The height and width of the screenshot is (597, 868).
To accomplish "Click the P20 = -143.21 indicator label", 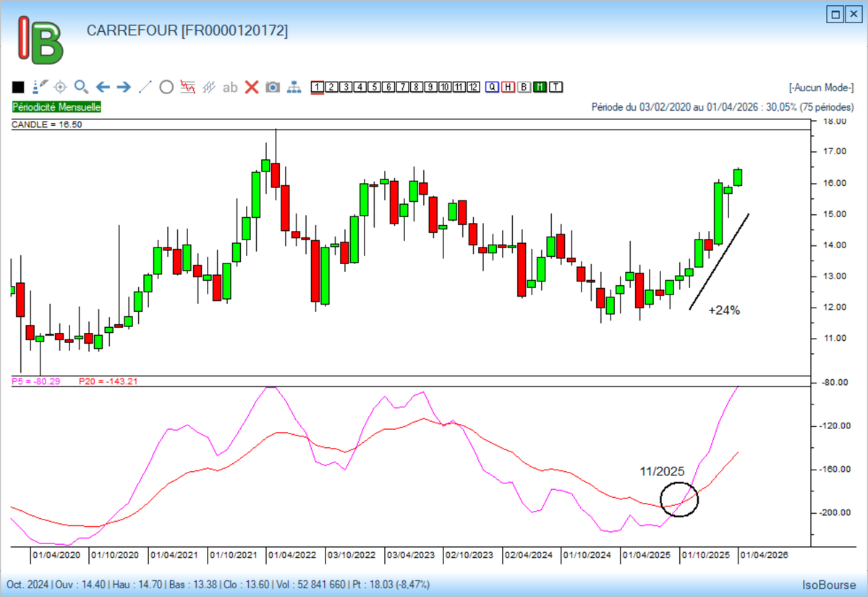I will (x=108, y=381).
